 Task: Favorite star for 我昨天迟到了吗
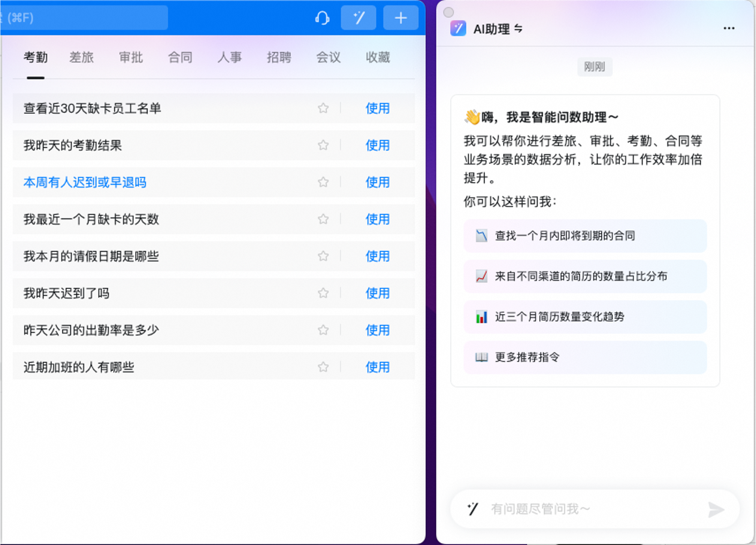323,293
